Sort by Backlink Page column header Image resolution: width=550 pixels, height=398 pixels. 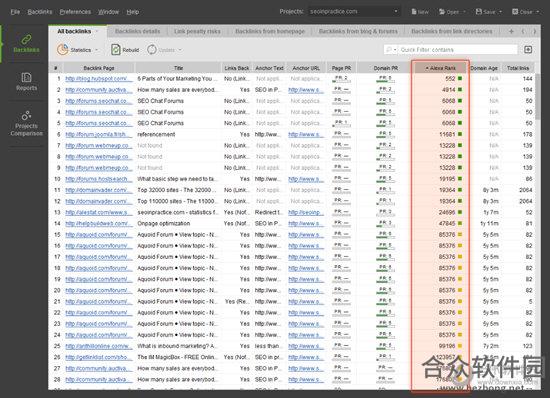click(99, 68)
